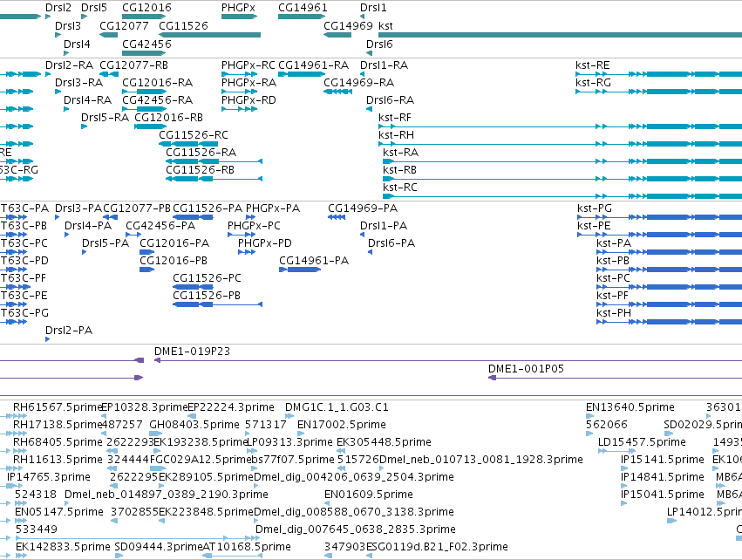This screenshot has height=560, width=742.
Task: Click protein Drsl3-PA label
Action: coord(78,208)
